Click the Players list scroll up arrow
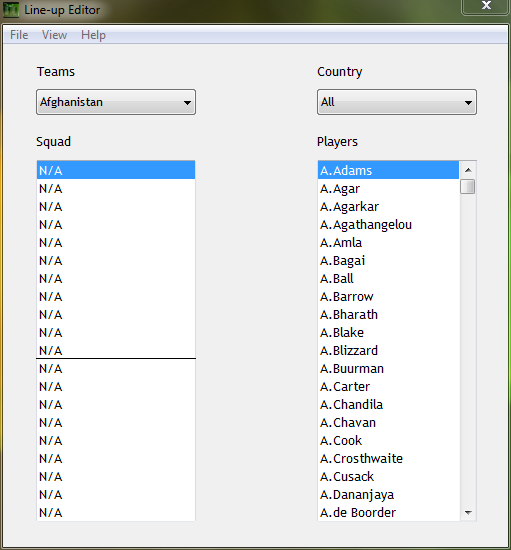This screenshot has height=550, width=511. click(x=468, y=170)
